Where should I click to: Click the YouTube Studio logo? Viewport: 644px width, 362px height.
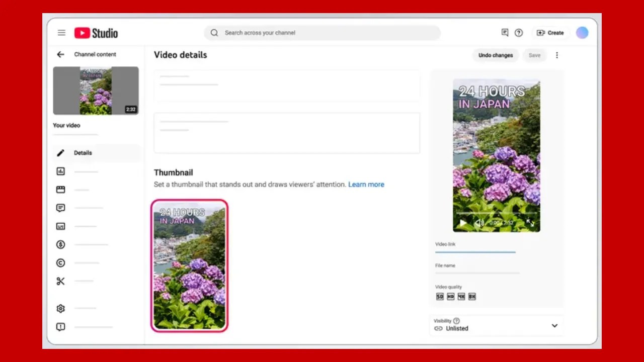[96, 33]
